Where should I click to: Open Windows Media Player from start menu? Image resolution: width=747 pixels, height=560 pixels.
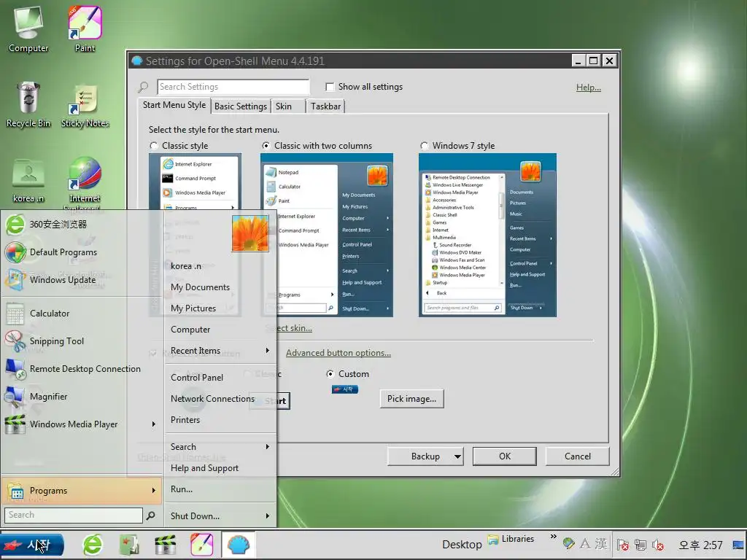(81, 424)
